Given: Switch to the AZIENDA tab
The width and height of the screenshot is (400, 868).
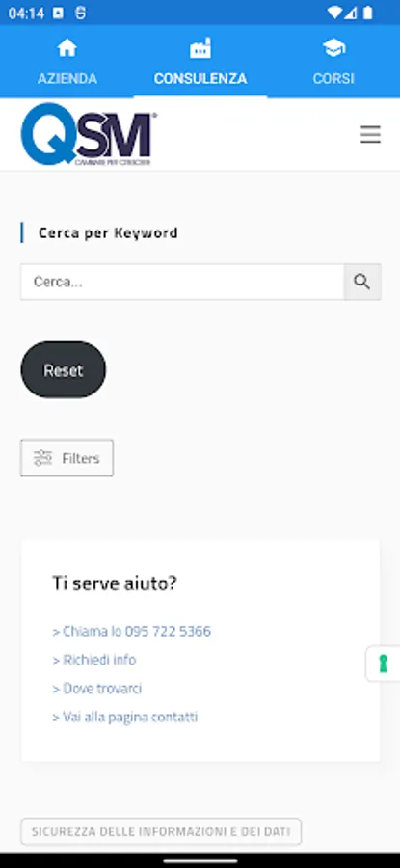Looking at the screenshot, I should tap(67, 79).
